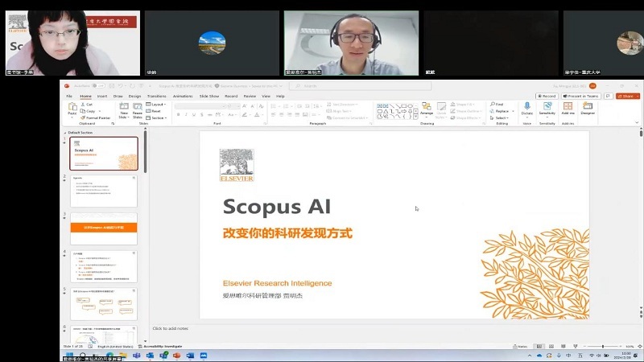Collapse the ribbon using chevron

637,122
